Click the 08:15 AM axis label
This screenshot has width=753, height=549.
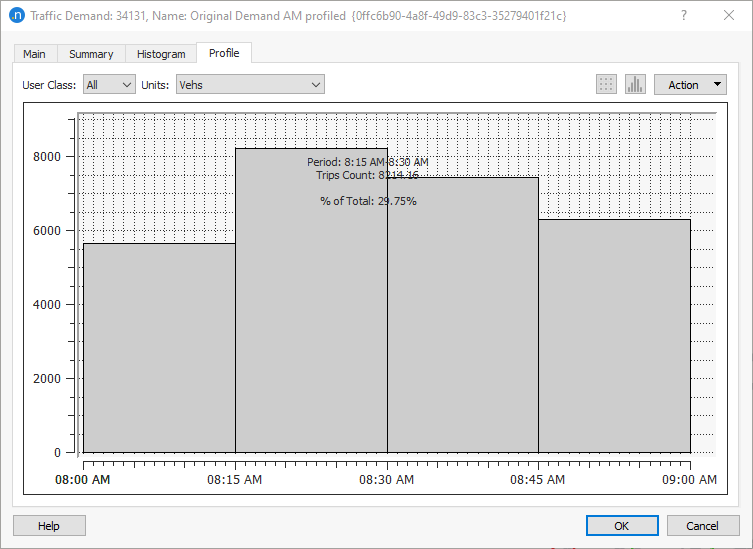[x=234, y=479]
